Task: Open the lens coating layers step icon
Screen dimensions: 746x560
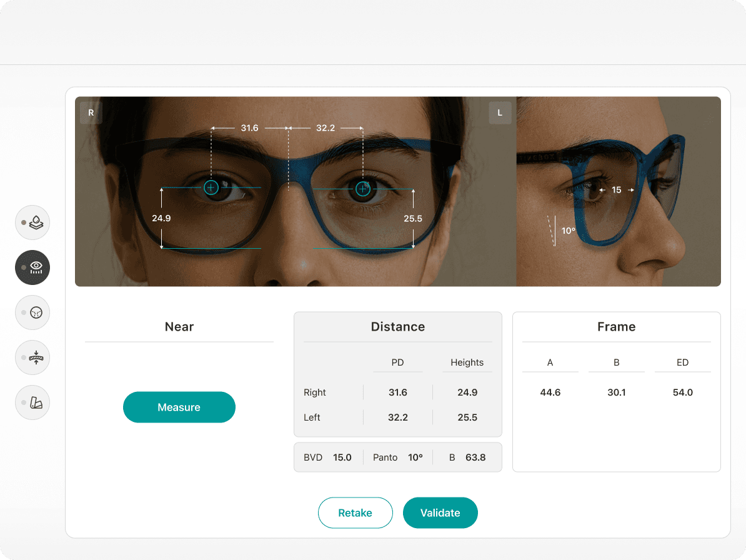Action: [x=32, y=222]
